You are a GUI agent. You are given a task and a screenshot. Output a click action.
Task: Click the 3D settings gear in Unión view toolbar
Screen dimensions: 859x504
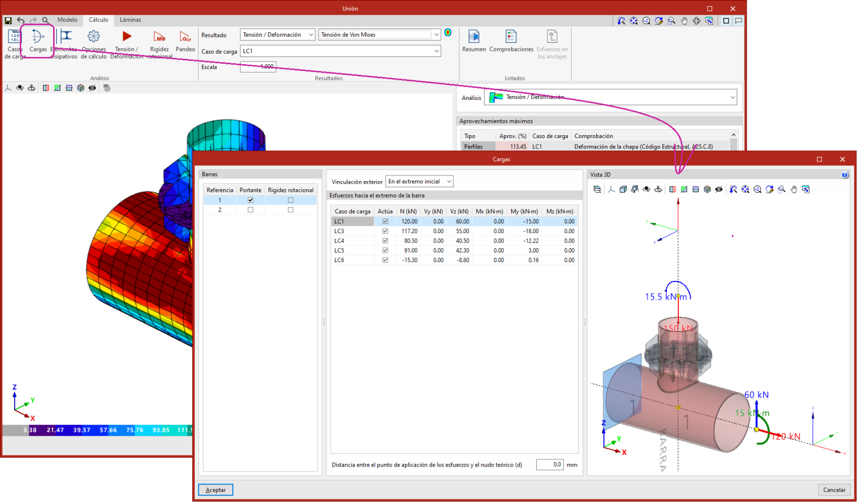click(x=107, y=88)
